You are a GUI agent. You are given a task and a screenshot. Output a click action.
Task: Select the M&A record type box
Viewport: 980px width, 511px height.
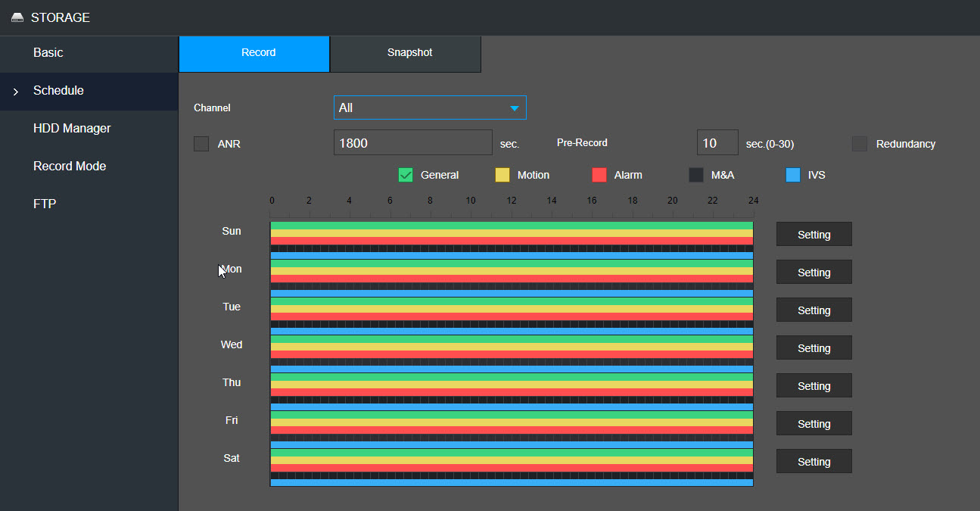(x=696, y=175)
